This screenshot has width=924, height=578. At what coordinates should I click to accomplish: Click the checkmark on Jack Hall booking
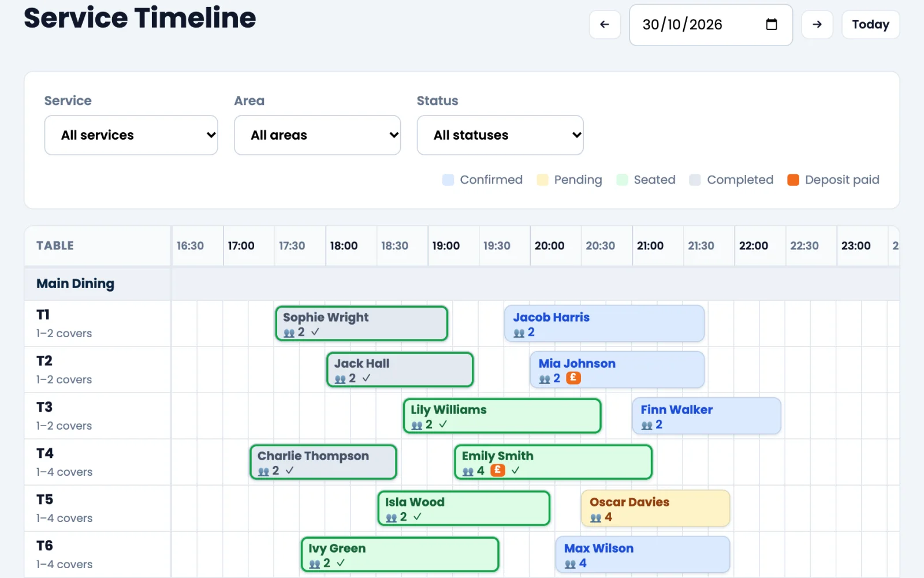click(x=366, y=378)
